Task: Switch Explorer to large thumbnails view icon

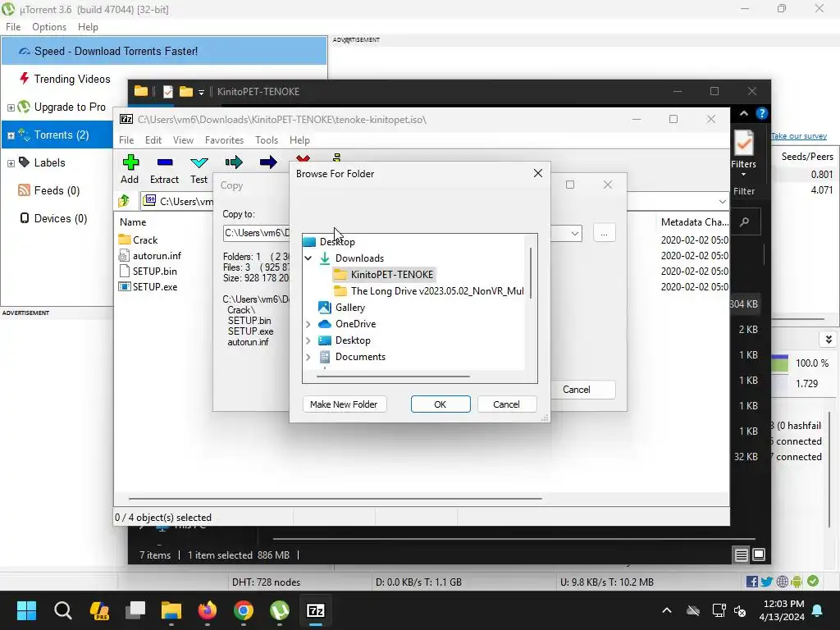Action: coord(759,555)
